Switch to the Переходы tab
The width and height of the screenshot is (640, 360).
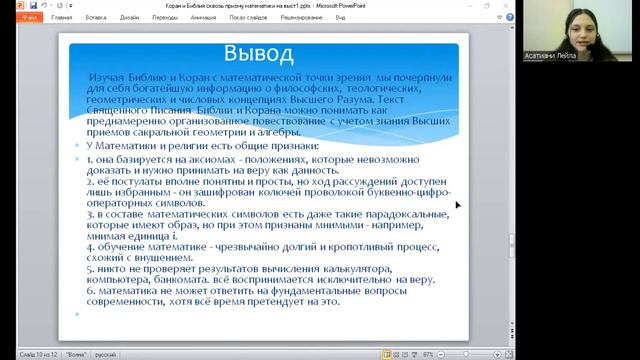[165, 18]
